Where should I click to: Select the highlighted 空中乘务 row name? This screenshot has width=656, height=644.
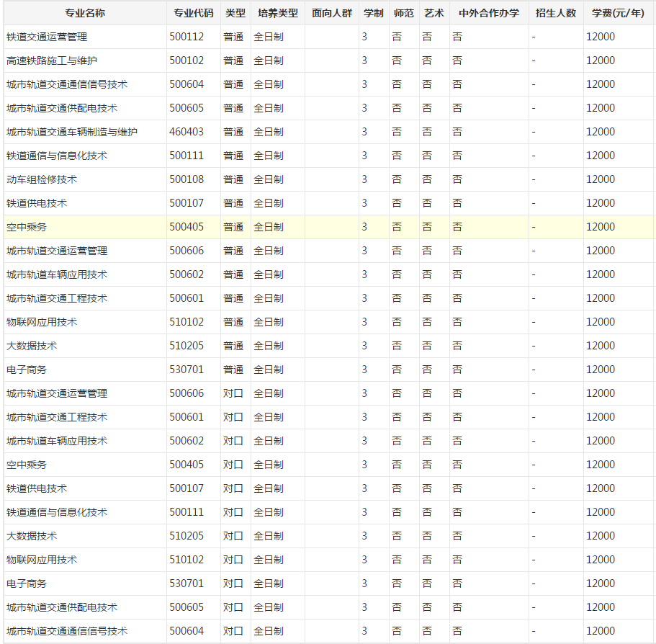pos(27,227)
